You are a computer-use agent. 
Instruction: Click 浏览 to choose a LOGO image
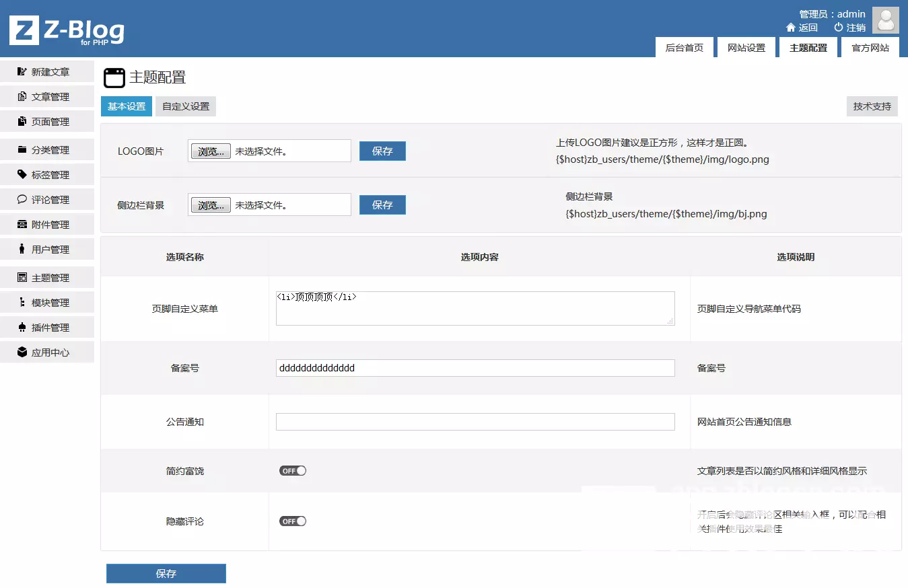point(210,151)
